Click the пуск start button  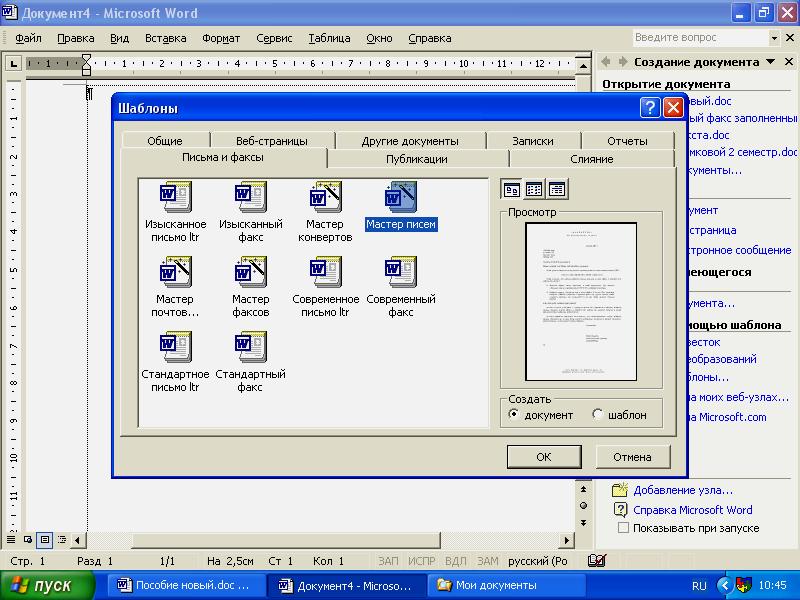click(47, 585)
